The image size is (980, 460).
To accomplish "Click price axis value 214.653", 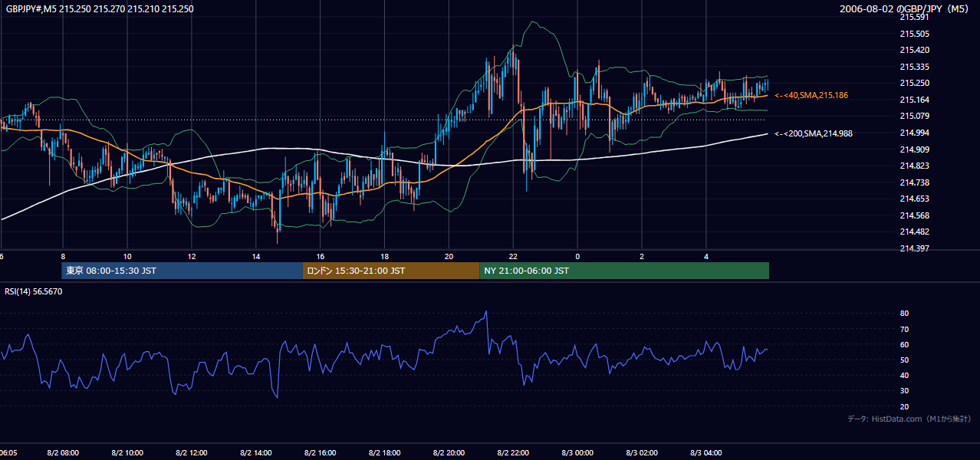I will (x=914, y=199).
